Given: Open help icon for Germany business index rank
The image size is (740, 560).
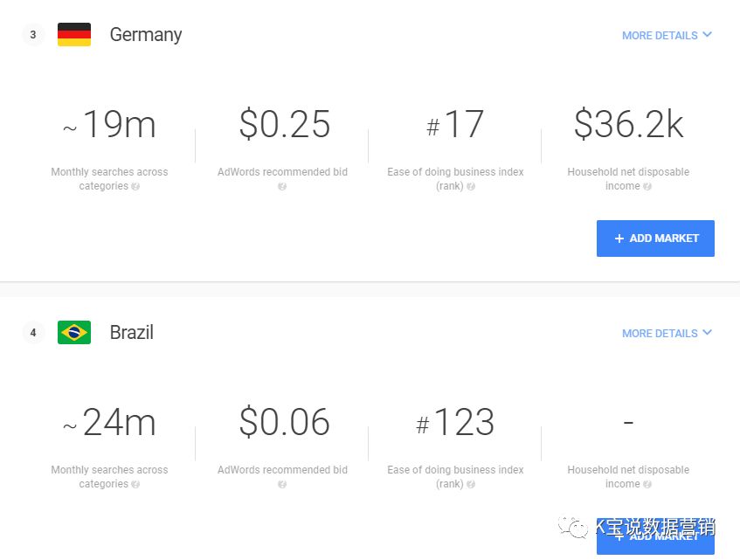Looking at the screenshot, I should pyautogui.click(x=471, y=186).
